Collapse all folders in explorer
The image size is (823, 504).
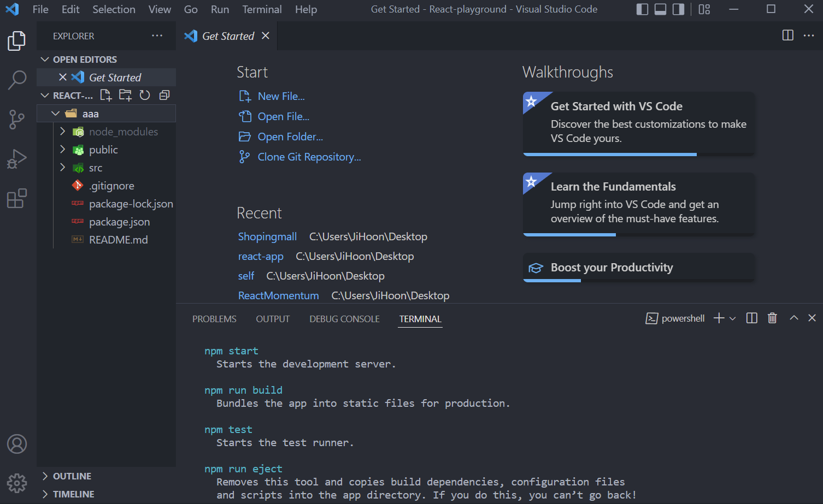pos(164,95)
